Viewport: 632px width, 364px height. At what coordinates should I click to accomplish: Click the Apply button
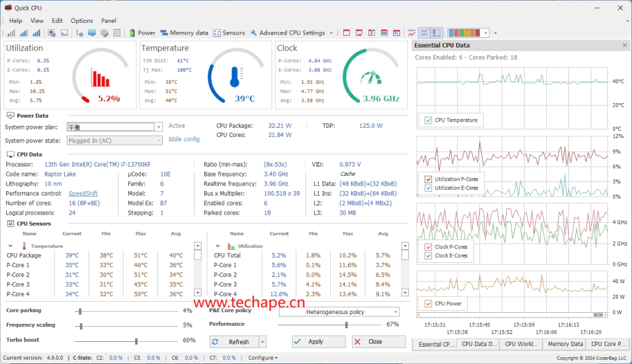[x=319, y=342]
